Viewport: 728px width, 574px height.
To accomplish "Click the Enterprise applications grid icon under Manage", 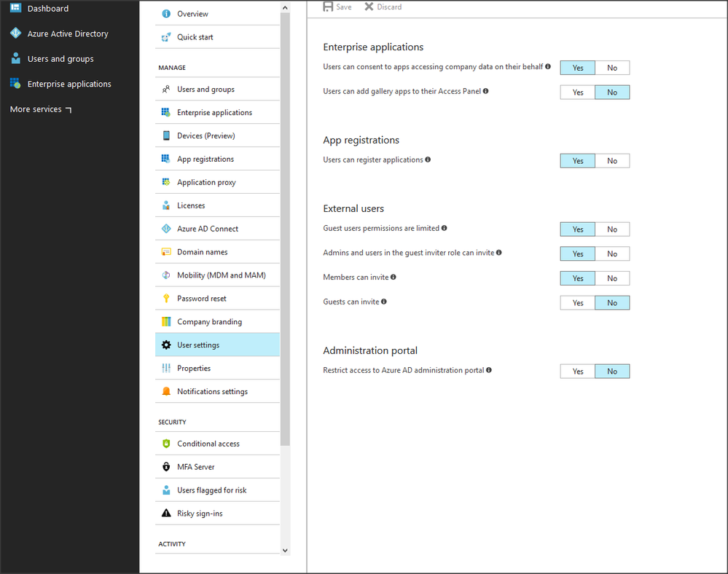I will pyautogui.click(x=165, y=112).
